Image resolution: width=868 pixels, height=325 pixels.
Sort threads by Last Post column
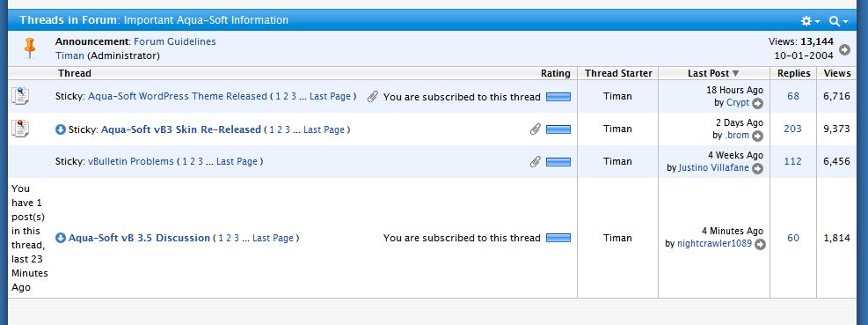(708, 73)
